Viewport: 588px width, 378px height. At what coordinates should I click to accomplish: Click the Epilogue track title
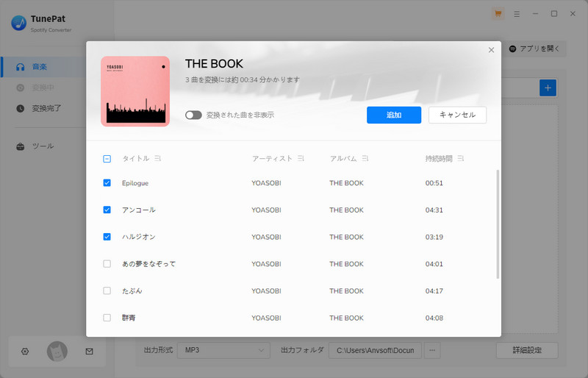click(x=135, y=183)
